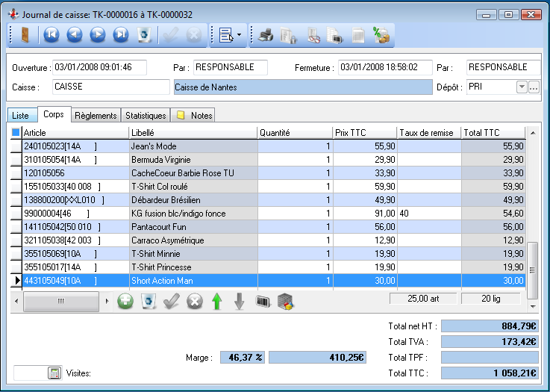Click the grey checkmark below the grid
The image size is (550, 392).
(x=172, y=301)
